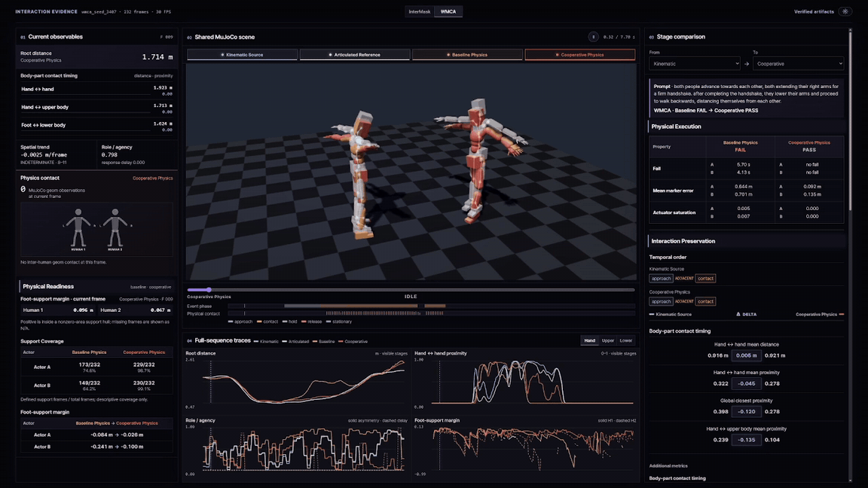Viewport: 868px width, 488px height.
Task: Click Actor B Cooperative coverage 230/232
Action: pyautogui.click(x=144, y=383)
